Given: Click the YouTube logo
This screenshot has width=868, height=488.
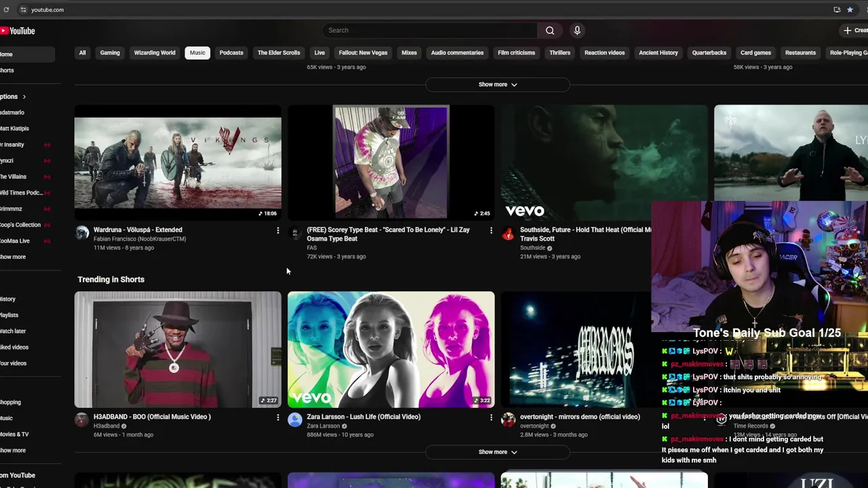Looking at the screenshot, I should (x=18, y=30).
